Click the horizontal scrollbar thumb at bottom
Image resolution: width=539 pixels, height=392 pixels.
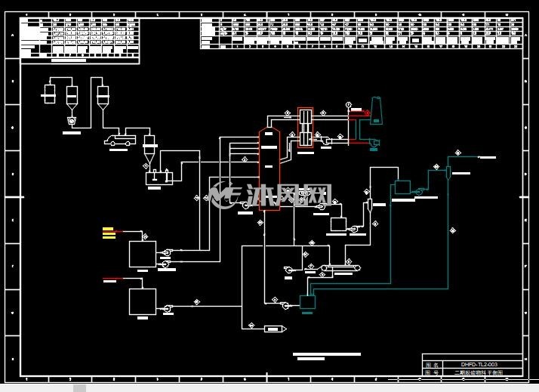[79, 388]
